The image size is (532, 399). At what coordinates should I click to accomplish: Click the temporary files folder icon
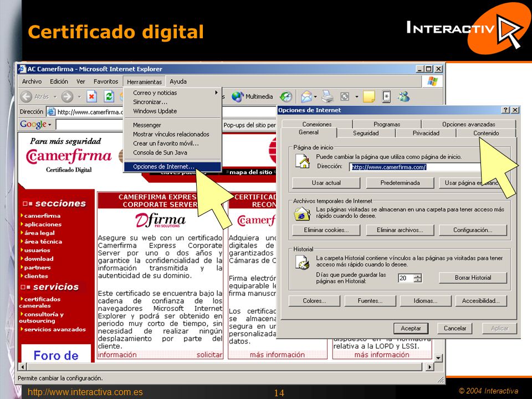click(302, 214)
